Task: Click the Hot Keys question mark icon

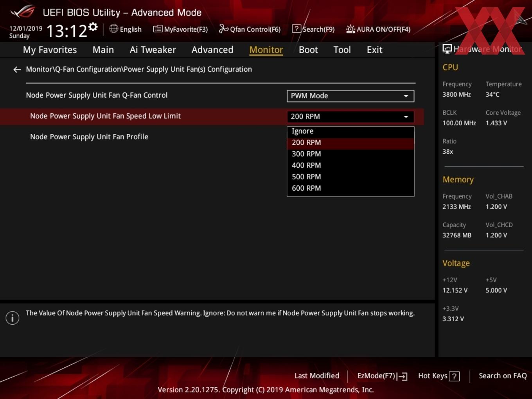Action: pos(454,376)
